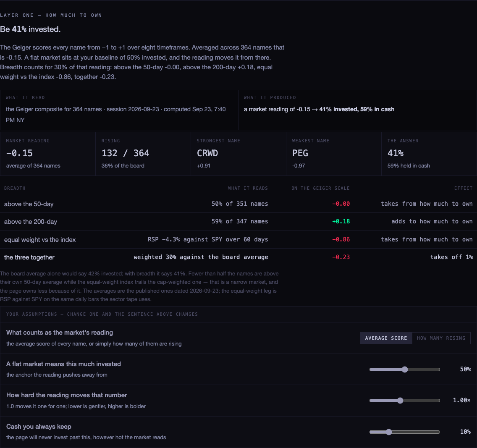
Task: Select The Answer 41% card
Action: coord(429,154)
